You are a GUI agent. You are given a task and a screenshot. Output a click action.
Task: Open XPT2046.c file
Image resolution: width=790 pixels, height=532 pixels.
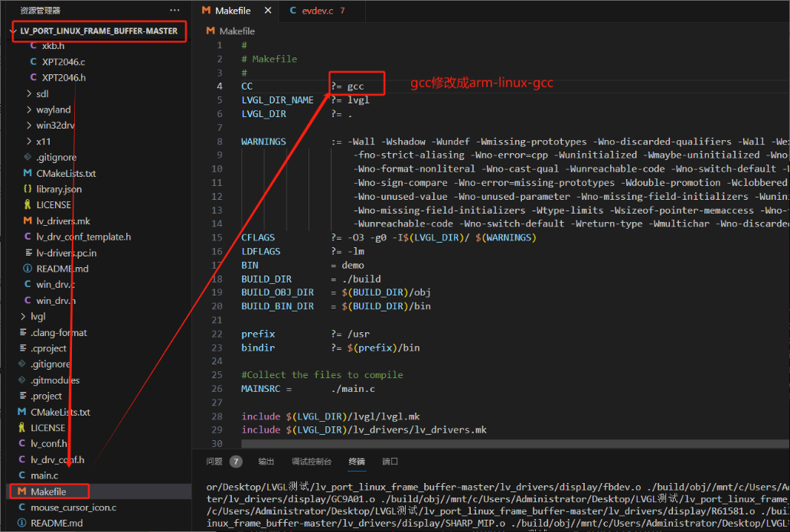tap(64, 61)
